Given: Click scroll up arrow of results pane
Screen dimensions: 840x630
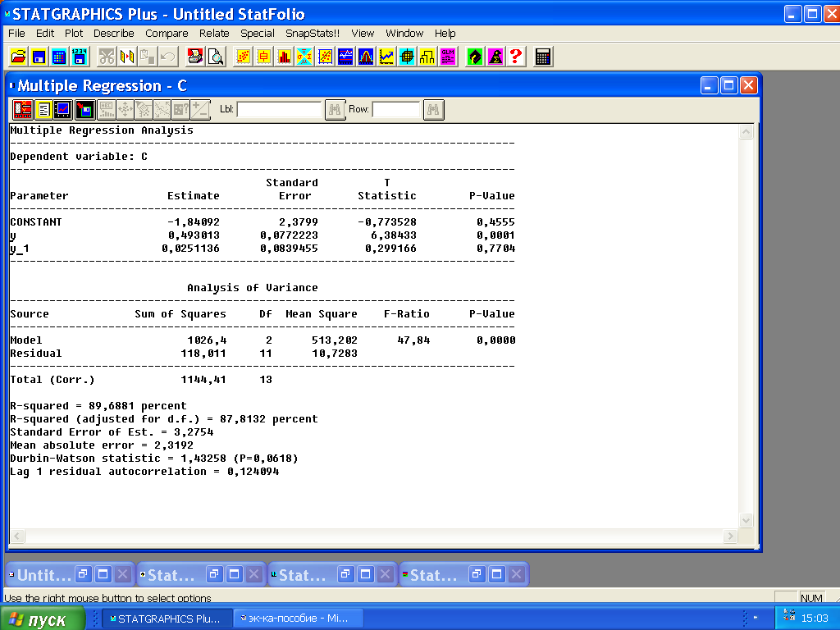Looking at the screenshot, I should pyautogui.click(x=746, y=132).
